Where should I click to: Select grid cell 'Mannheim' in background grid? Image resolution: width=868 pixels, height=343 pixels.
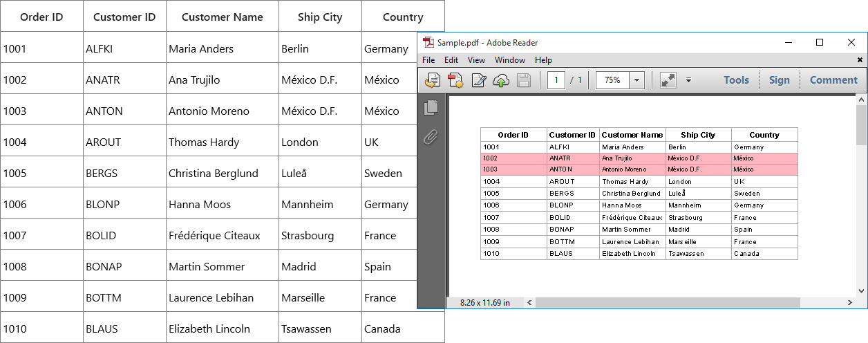coord(320,204)
